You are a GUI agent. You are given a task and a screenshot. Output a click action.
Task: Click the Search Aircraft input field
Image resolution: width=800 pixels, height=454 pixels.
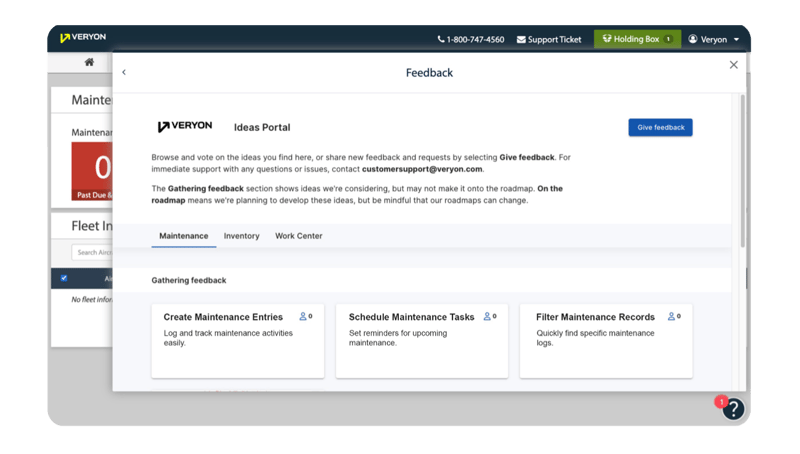coord(92,252)
